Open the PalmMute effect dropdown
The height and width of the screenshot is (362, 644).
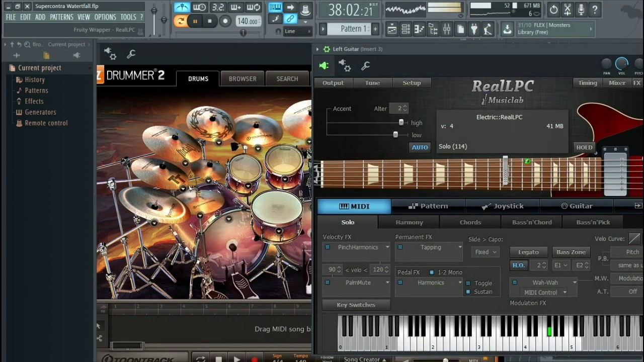387,283
